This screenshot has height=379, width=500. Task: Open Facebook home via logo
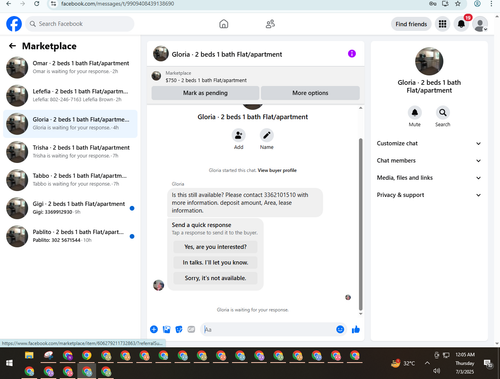click(x=14, y=24)
